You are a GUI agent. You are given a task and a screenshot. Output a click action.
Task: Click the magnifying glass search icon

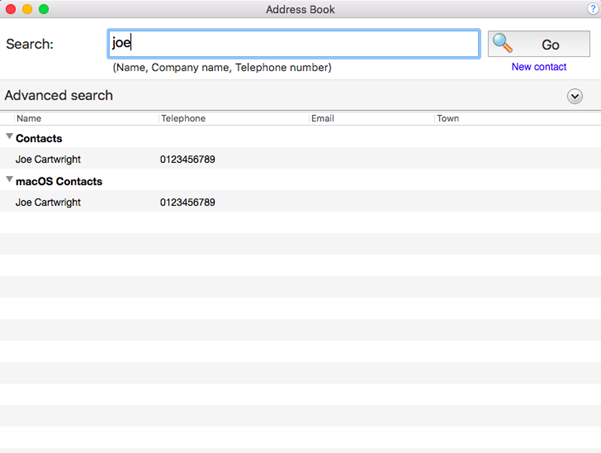[x=502, y=43]
